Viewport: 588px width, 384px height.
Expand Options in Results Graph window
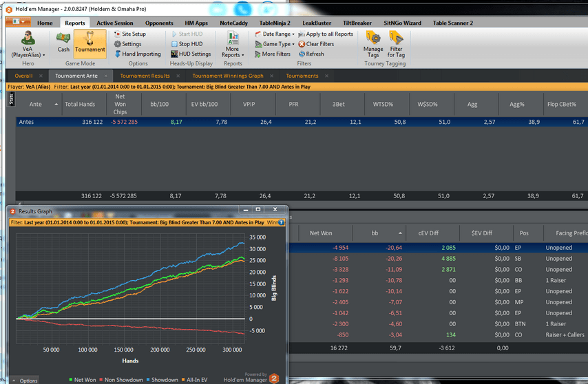[x=25, y=381]
